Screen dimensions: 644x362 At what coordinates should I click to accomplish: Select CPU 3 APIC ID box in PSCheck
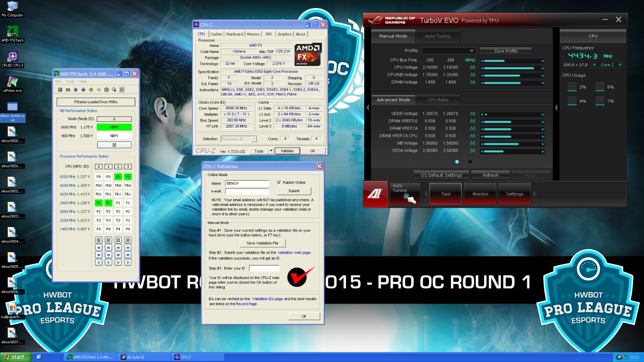128,167
